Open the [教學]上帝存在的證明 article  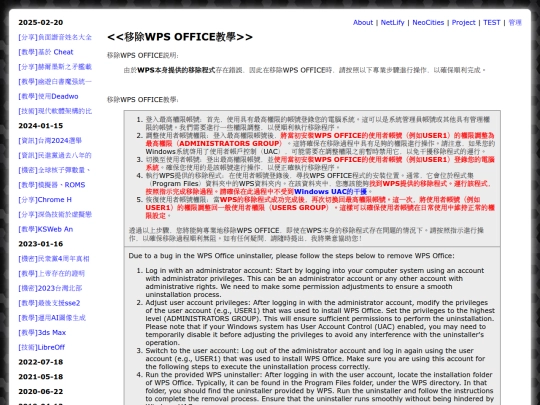coord(51,273)
